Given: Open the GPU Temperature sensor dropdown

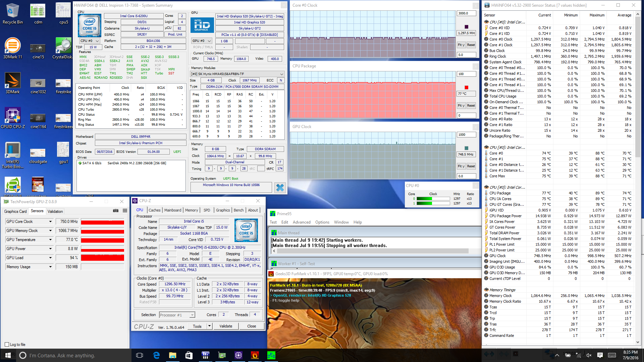Looking at the screenshot, I should tap(50, 240).
